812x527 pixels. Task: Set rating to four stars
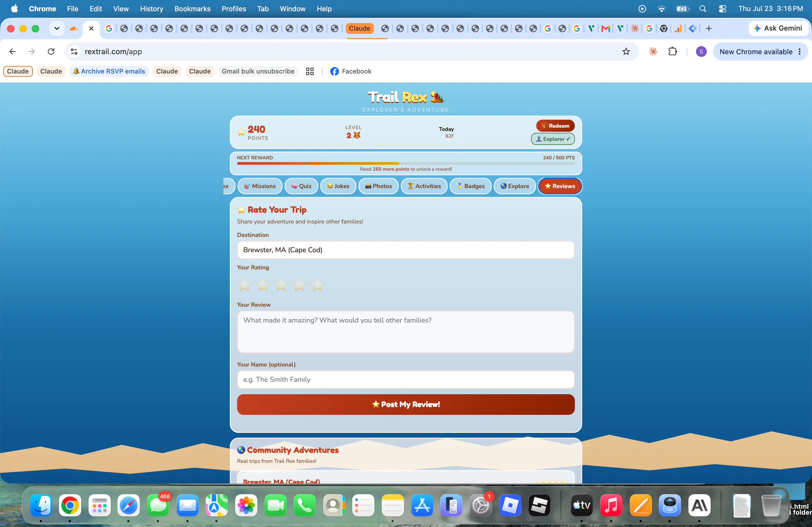point(299,285)
